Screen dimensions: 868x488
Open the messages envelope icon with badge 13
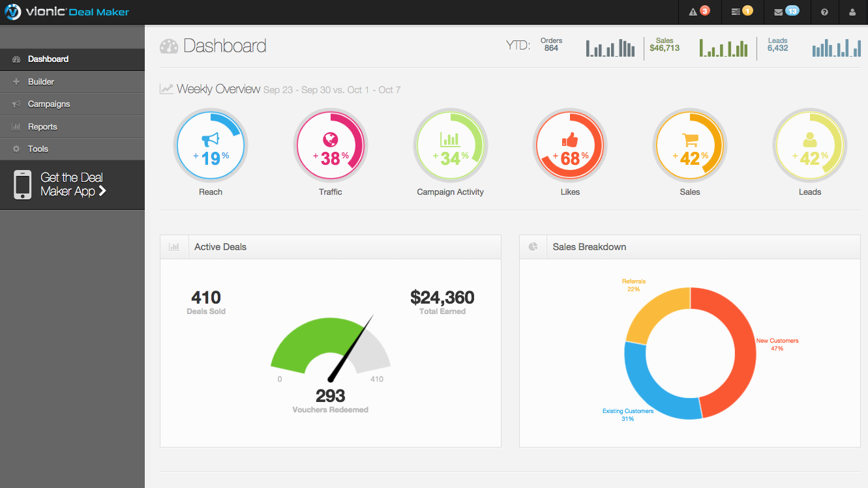(x=785, y=12)
